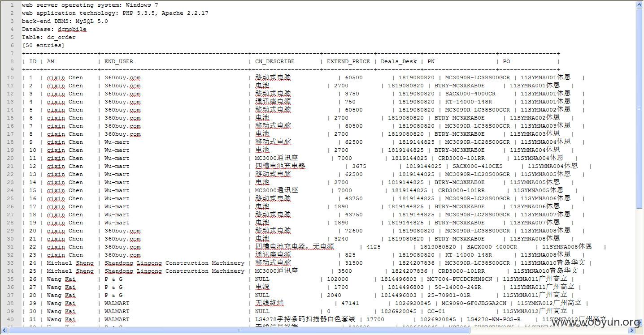
Task: Click the price value "2040"
Action: 334,296
